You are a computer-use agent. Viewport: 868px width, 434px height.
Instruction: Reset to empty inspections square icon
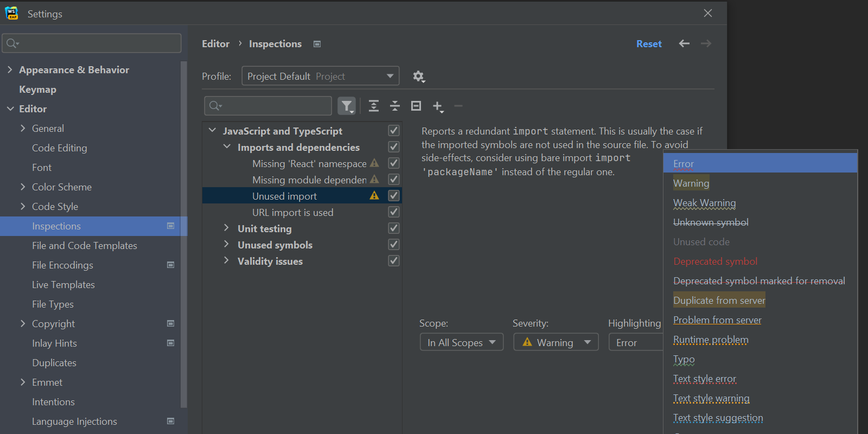416,106
